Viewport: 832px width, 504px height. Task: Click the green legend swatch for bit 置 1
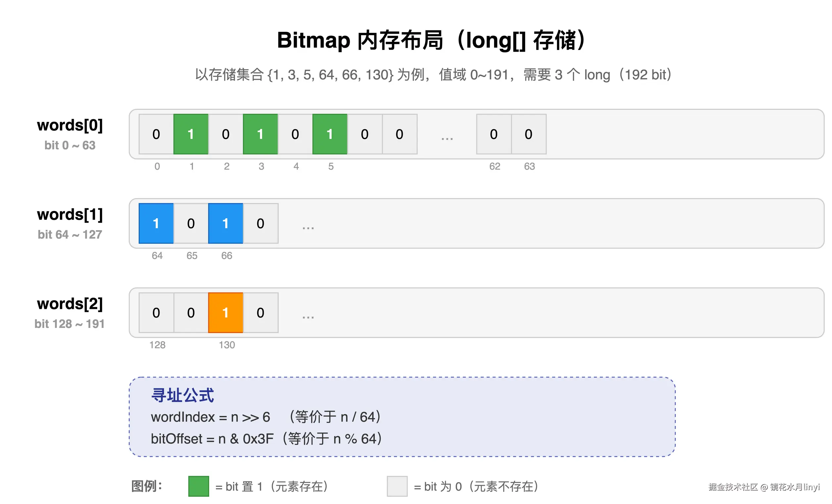click(x=198, y=487)
